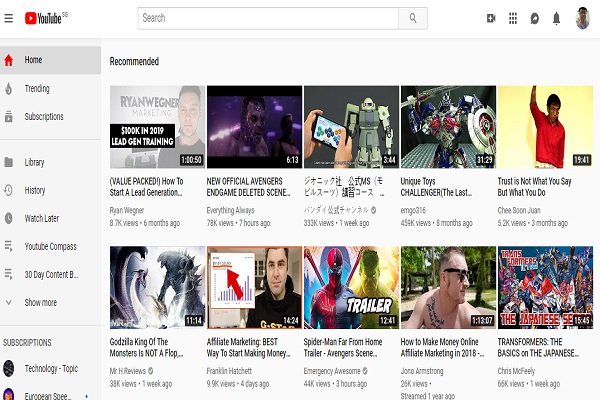The height and width of the screenshot is (400, 600).
Task: Open Library in sidebar
Action: 51,162
